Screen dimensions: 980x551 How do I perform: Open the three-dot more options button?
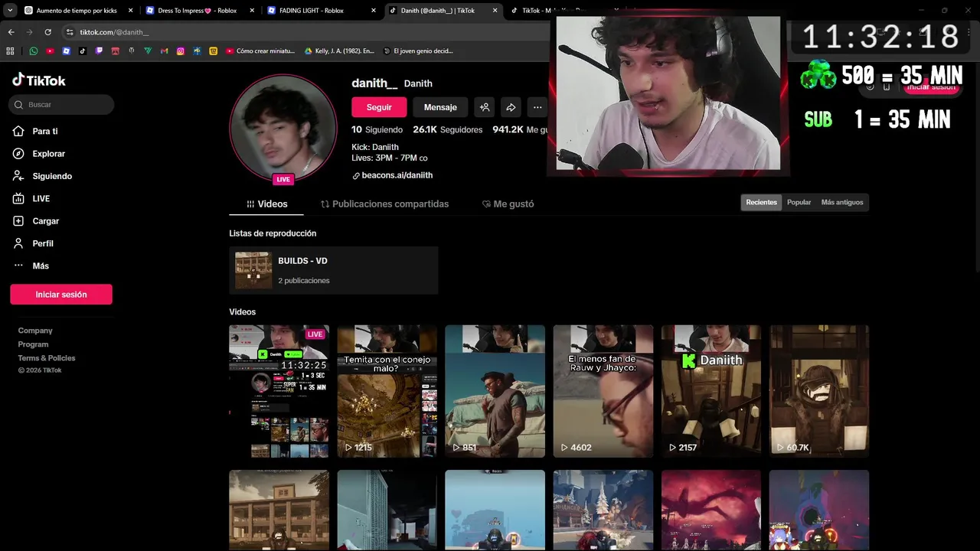(537, 107)
